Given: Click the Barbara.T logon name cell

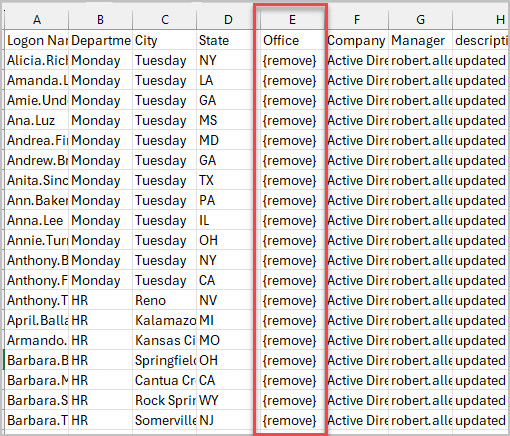Looking at the screenshot, I should (37, 420).
